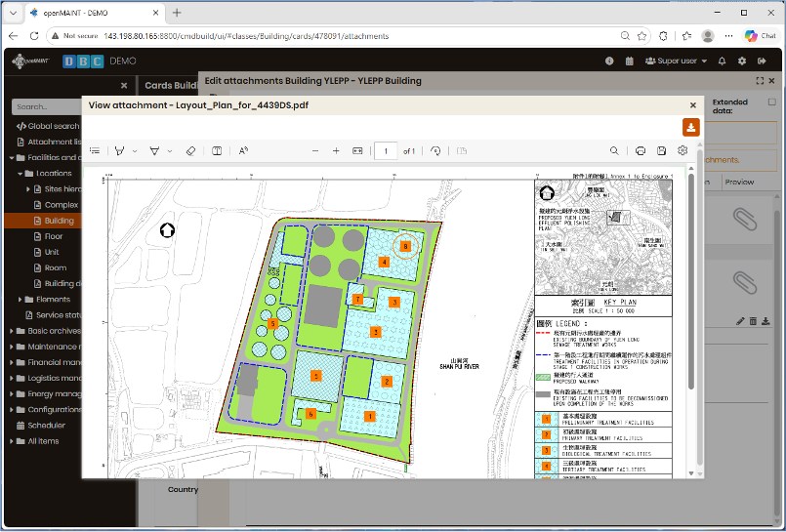This screenshot has height=532, width=786.
Task: Click the browser address bar URL
Action: point(246,36)
